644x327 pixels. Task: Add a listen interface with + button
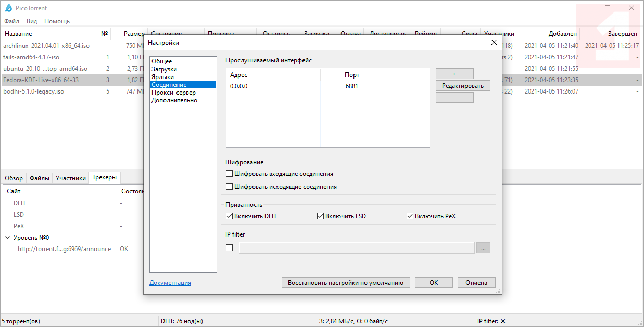click(x=454, y=74)
